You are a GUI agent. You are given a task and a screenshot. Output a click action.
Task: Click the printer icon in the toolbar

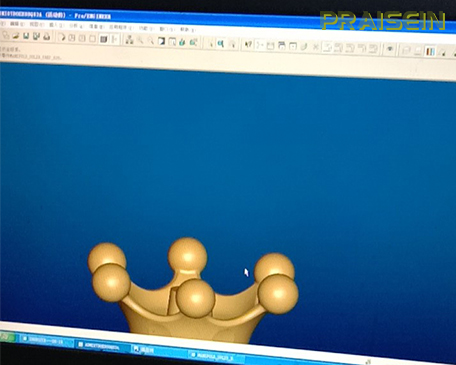(47, 37)
